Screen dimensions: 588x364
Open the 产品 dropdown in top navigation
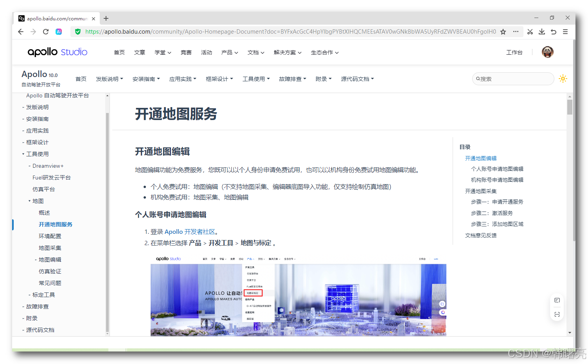coord(230,52)
